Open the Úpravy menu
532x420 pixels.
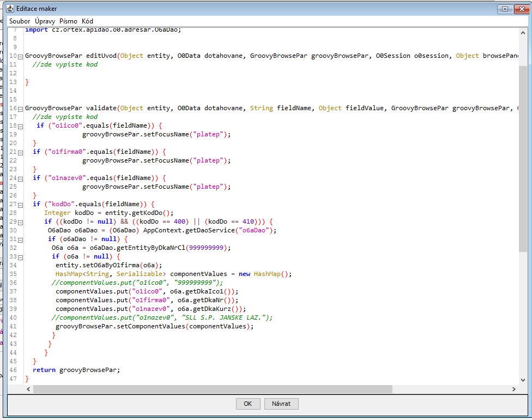click(x=45, y=21)
